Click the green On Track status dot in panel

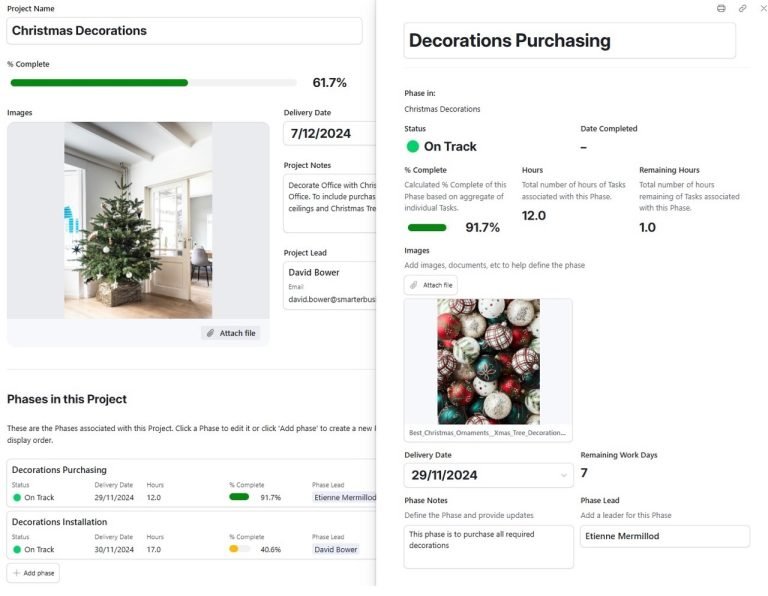click(x=413, y=146)
